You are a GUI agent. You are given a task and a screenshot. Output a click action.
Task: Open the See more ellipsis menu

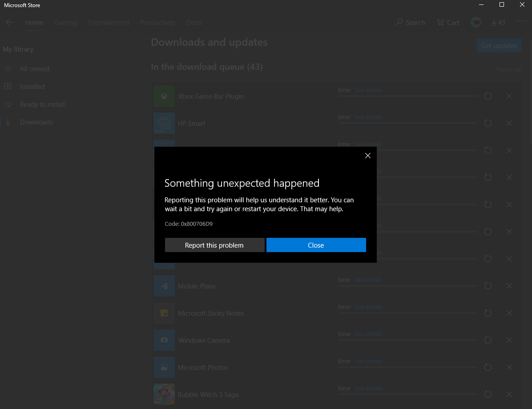pyautogui.click(x=522, y=21)
